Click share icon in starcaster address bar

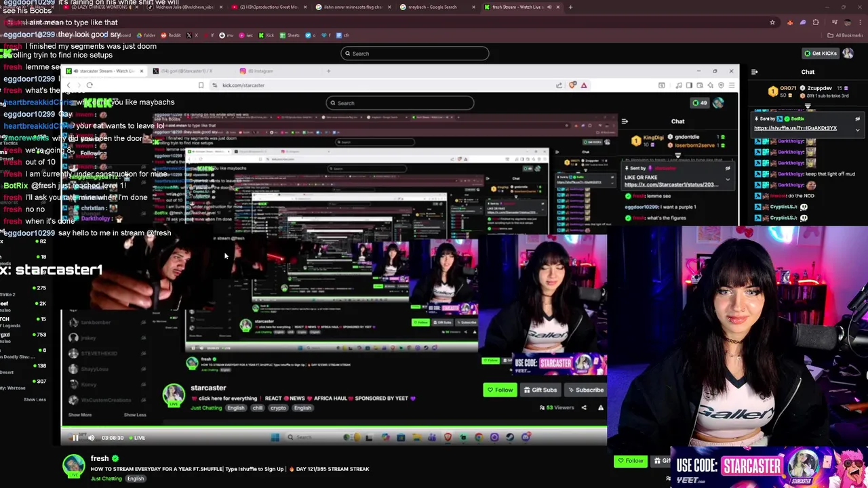pos(559,85)
